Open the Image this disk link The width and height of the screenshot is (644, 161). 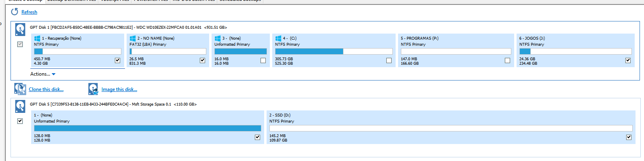(x=119, y=89)
